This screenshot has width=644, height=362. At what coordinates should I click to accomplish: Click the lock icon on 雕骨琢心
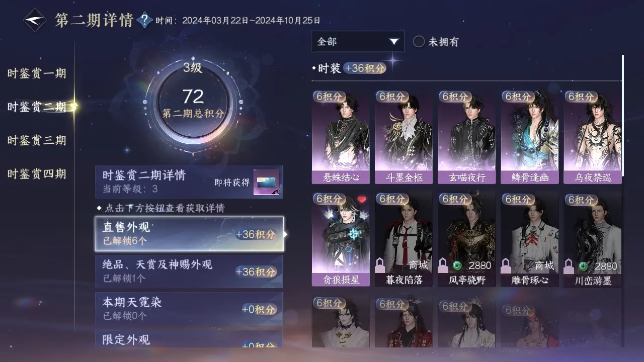[x=507, y=265]
